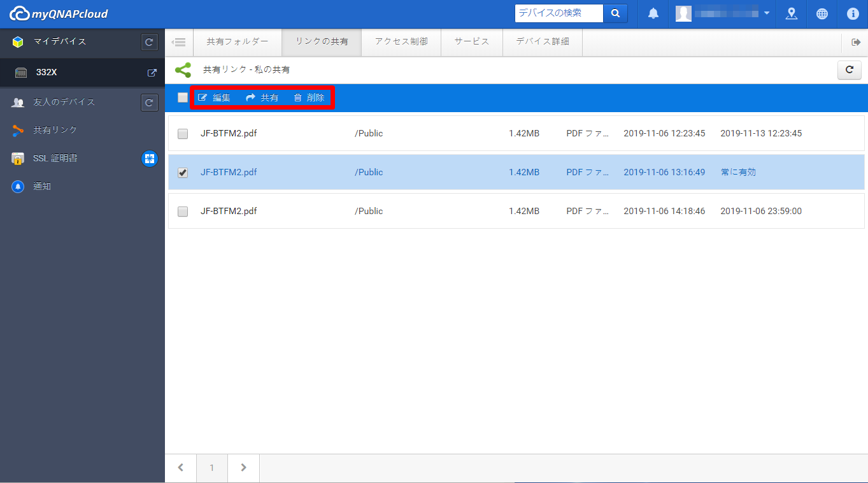Click the magnifier search button
The height and width of the screenshot is (483, 868).
(615, 13)
